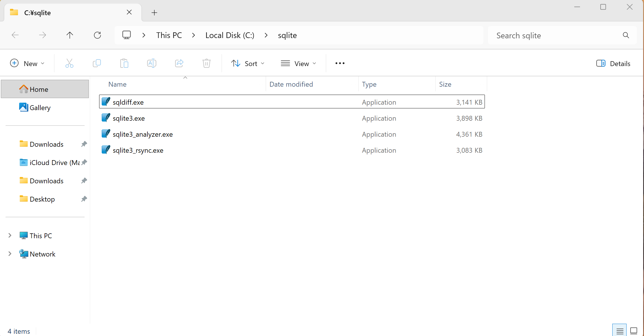The height and width of the screenshot is (336, 644).
Task: Expand the This PC tree node
Action: click(x=10, y=235)
